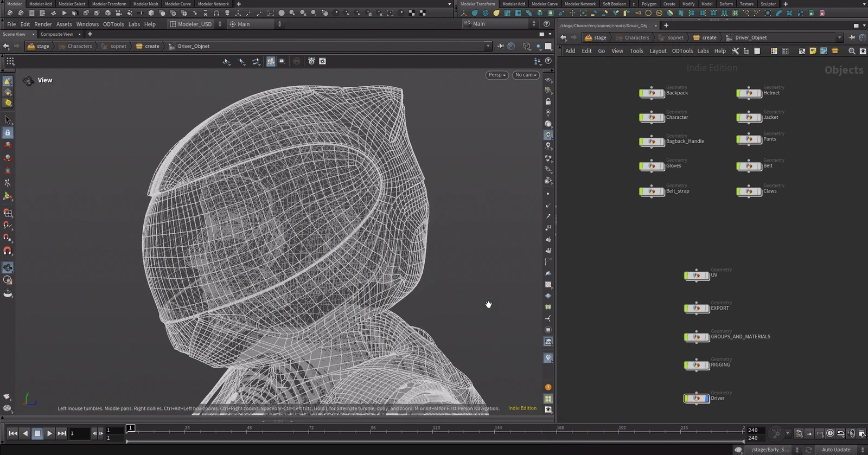Open the Persp viewport dropdown
Screen dimensions: 868x455
497,75
